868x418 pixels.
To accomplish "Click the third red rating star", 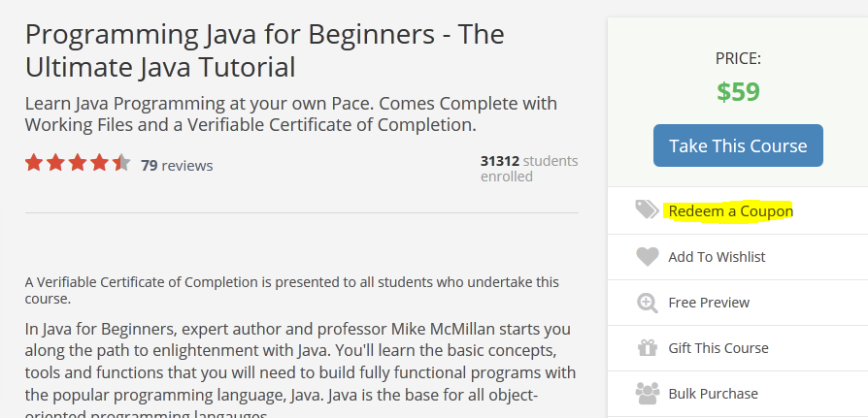I will 78,163.
